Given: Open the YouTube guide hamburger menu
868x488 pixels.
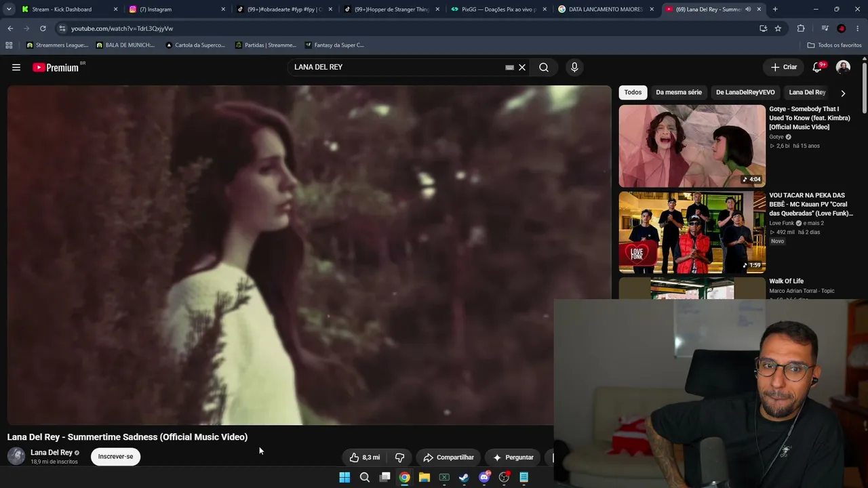Looking at the screenshot, I should tap(16, 67).
